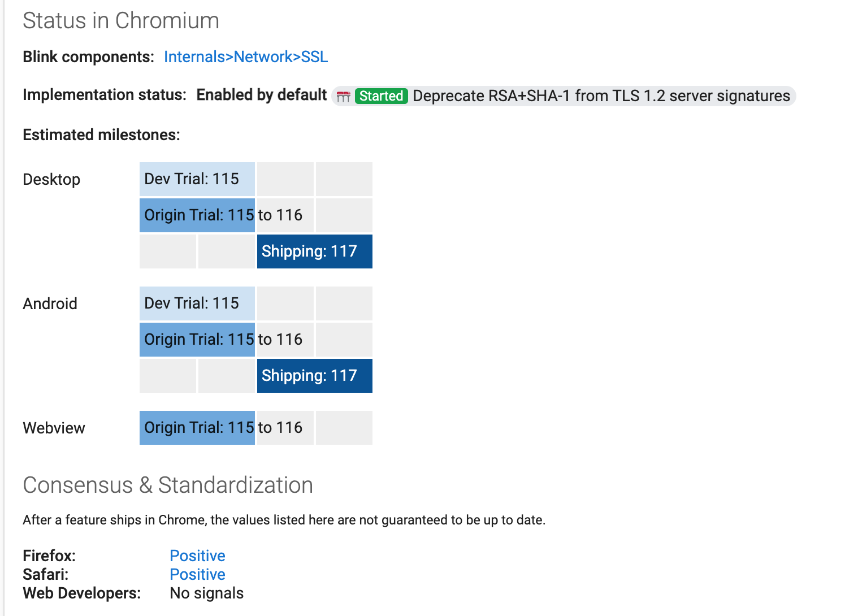Open the Deprecate RSA+SHA-1 feature chip text
Image resolution: width=858 pixels, height=616 pixels.
[601, 96]
